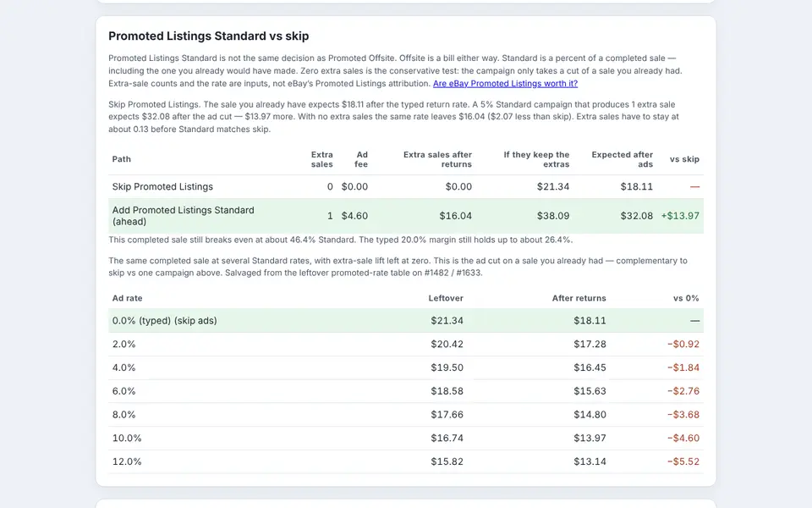The height and width of the screenshot is (508, 812).
Task: Click the '$17.28' after returns value
Action: coord(590,345)
